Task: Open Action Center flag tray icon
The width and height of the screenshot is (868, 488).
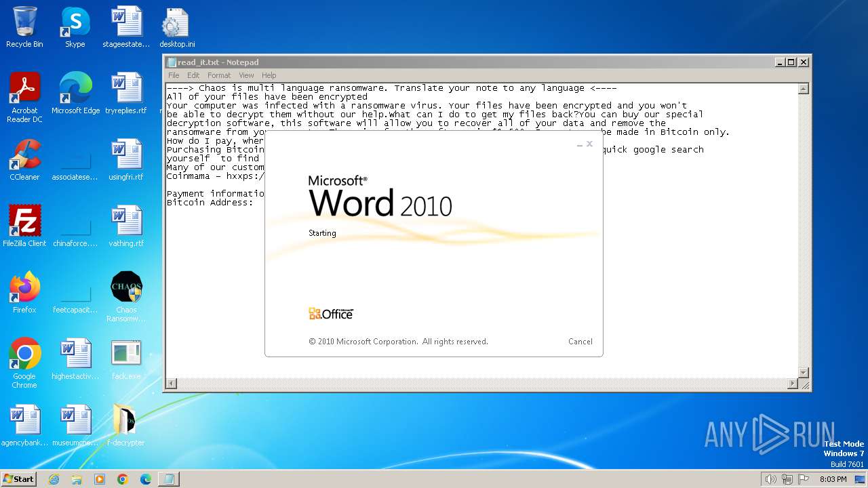Action: coord(804,479)
